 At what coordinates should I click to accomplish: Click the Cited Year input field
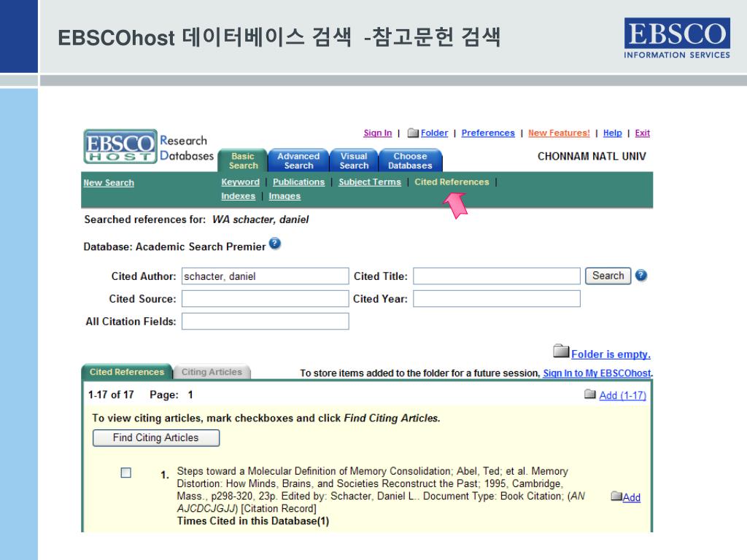[x=497, y=298]
